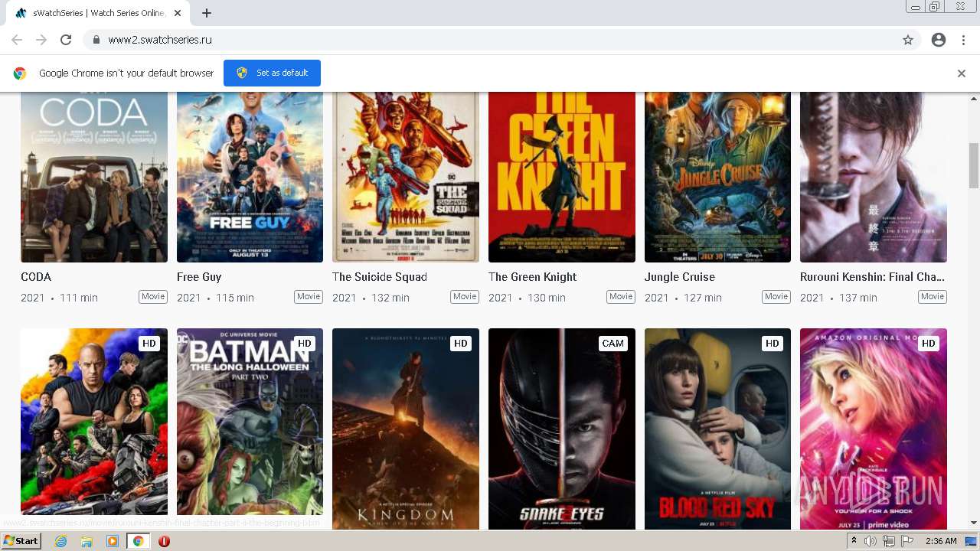Screen dimensions: 980x551
Task: Reload the current page
Action: [x=66, y=40]
